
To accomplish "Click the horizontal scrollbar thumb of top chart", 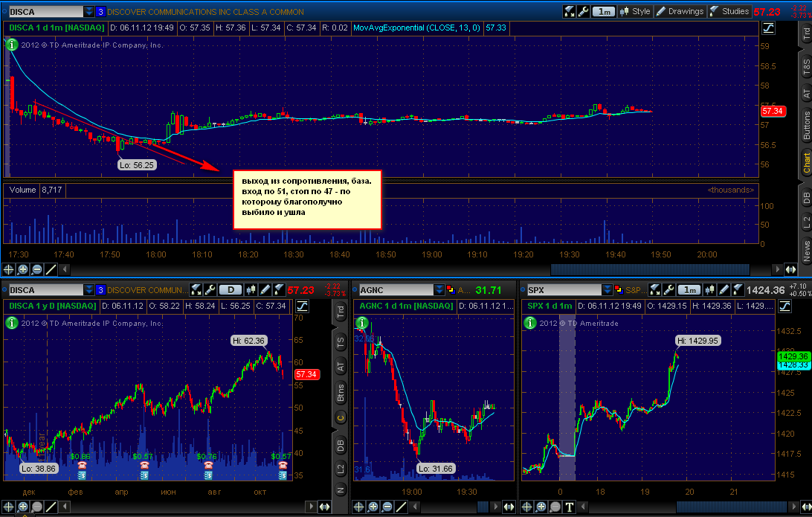I will point(650,269).
